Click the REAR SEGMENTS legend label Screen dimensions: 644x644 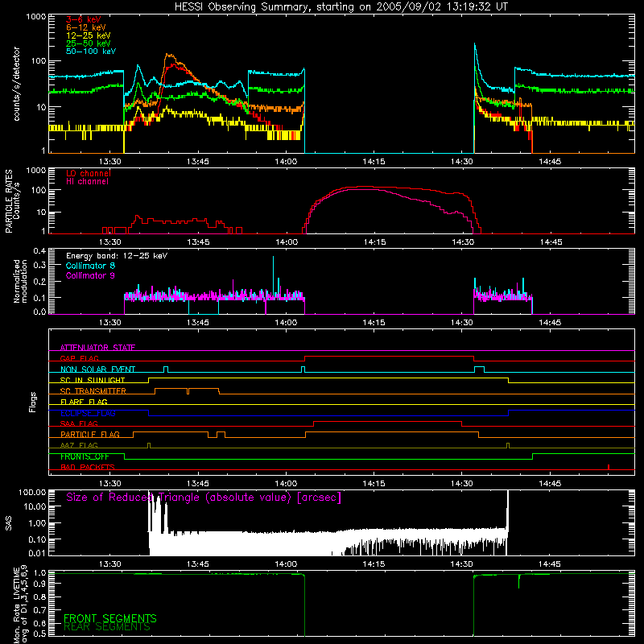pos(107,627)
